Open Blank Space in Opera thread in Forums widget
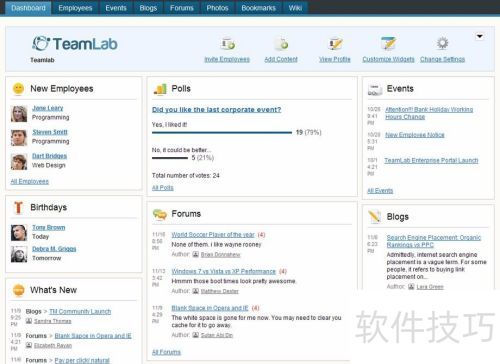The width and height of the screenshot is (500, 364). [x=210, y=308]
